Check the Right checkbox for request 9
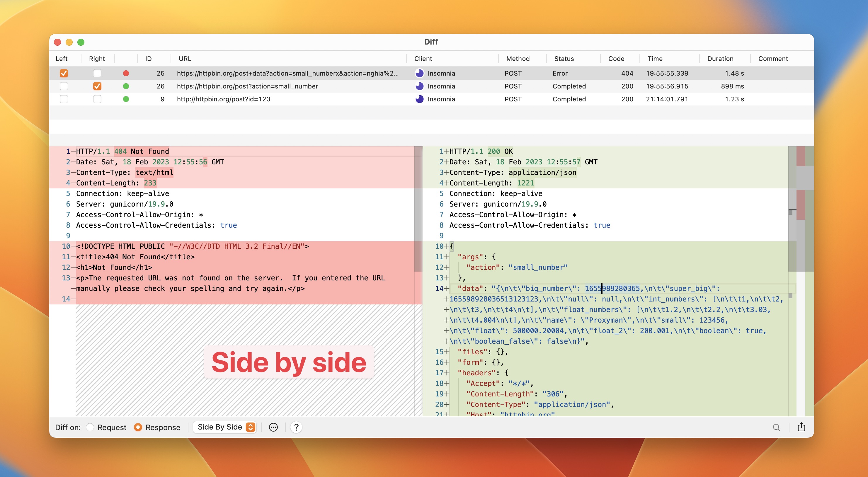This screenshot has width=868, height=477. (x=97, y=99)
